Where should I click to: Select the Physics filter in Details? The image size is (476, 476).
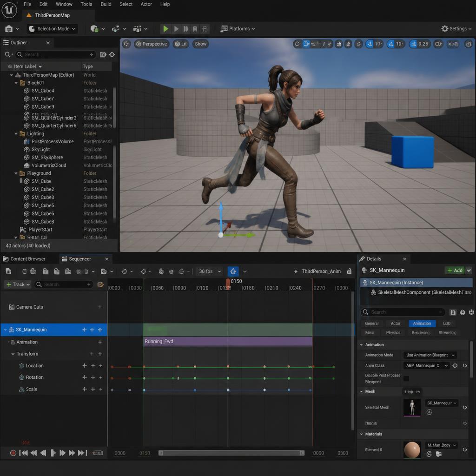point(393,333)
